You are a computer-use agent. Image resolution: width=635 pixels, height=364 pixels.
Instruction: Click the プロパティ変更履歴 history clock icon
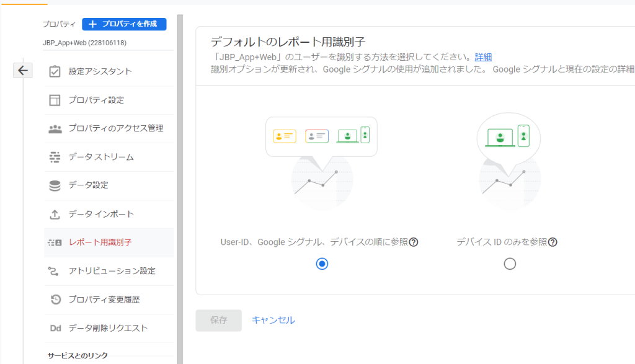click(x=55, y=300)
